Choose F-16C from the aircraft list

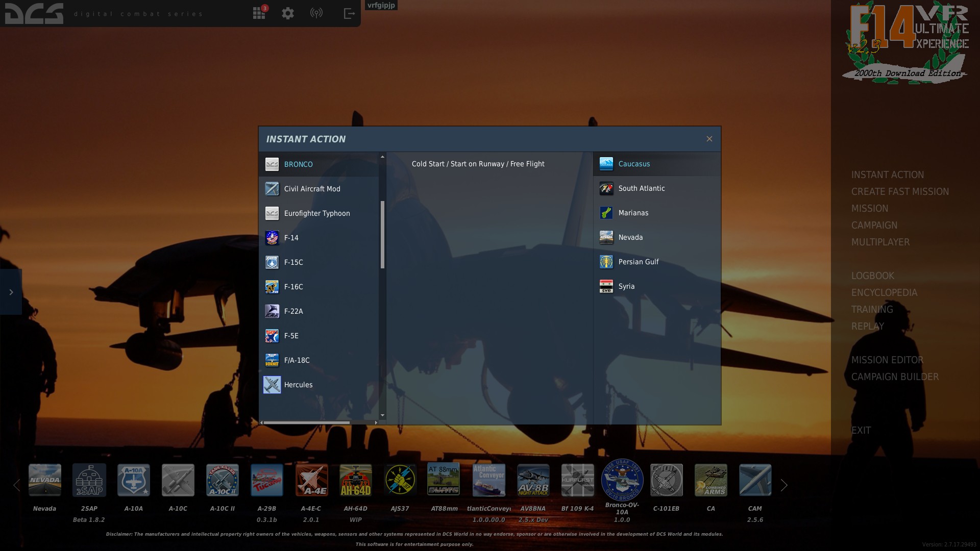[293, 287]
